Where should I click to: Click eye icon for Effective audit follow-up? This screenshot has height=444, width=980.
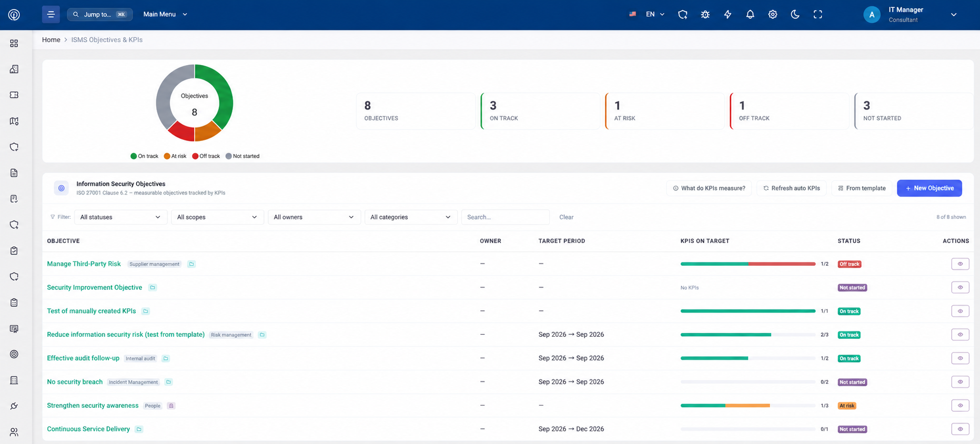point(960,358)
